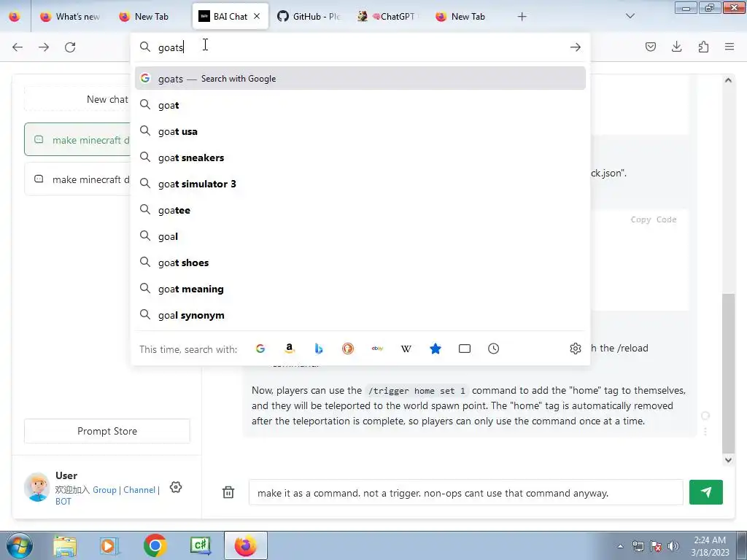Image resolution: width=747 pixels, height=560 pixels.
Task: Switch to the last New Tab
Action: pos(461,16)
